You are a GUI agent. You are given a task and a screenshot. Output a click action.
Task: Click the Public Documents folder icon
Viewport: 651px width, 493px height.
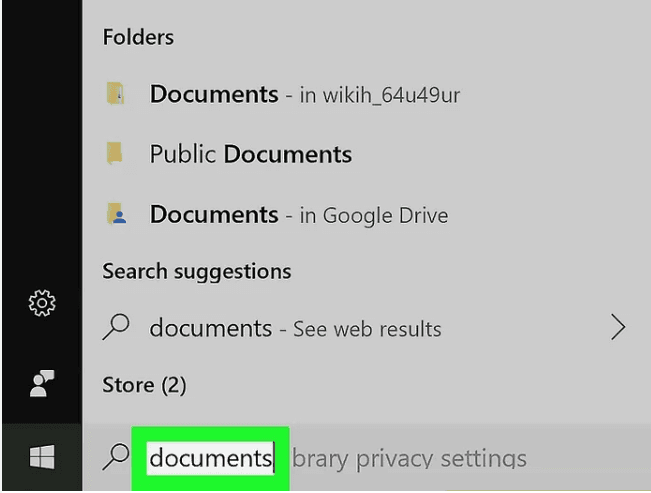click(116, 154)
